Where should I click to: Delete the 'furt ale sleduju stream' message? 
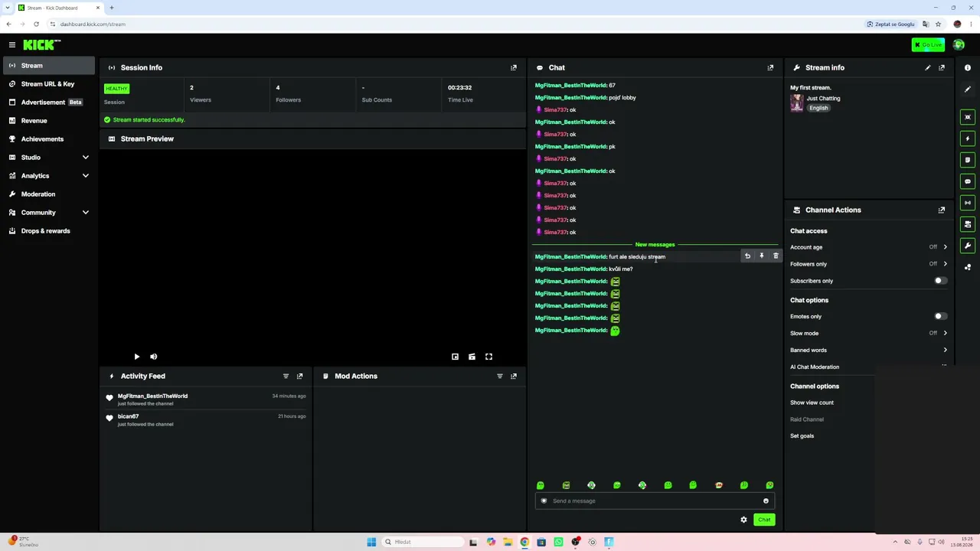click(x=776, y=256)
